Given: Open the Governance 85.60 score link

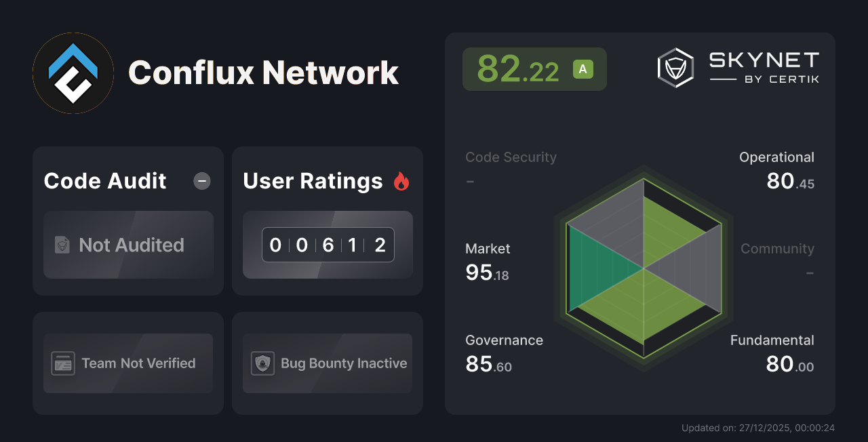Looking at the screenshot, I should pos(488,363).
